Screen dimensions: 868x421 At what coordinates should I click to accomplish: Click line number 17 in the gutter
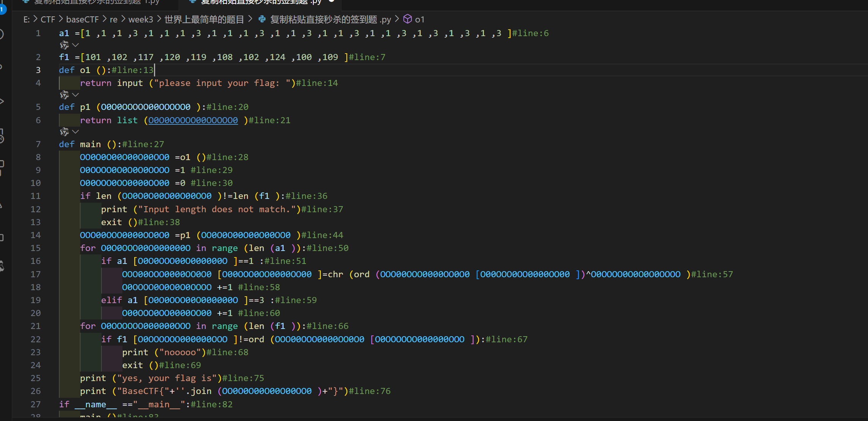35,274
